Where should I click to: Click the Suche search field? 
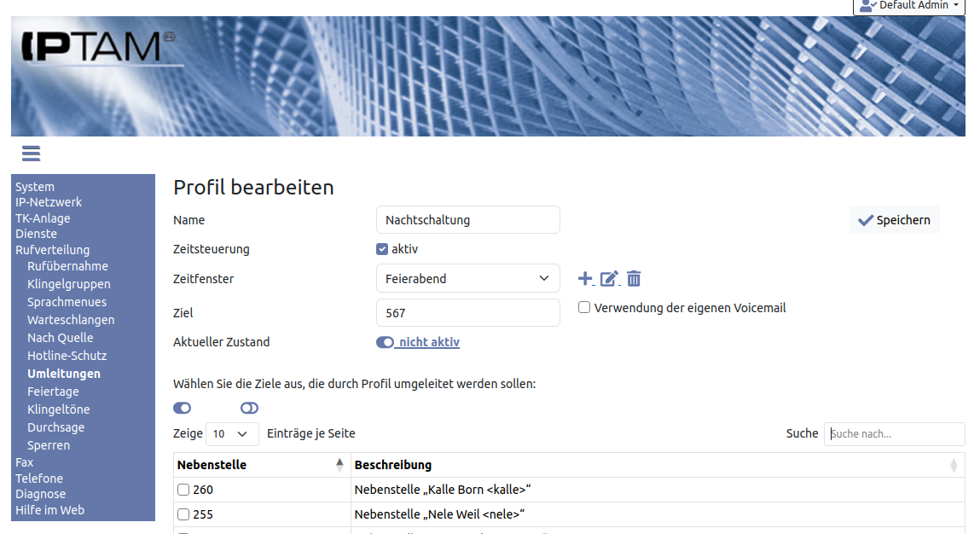click(894, 433)
